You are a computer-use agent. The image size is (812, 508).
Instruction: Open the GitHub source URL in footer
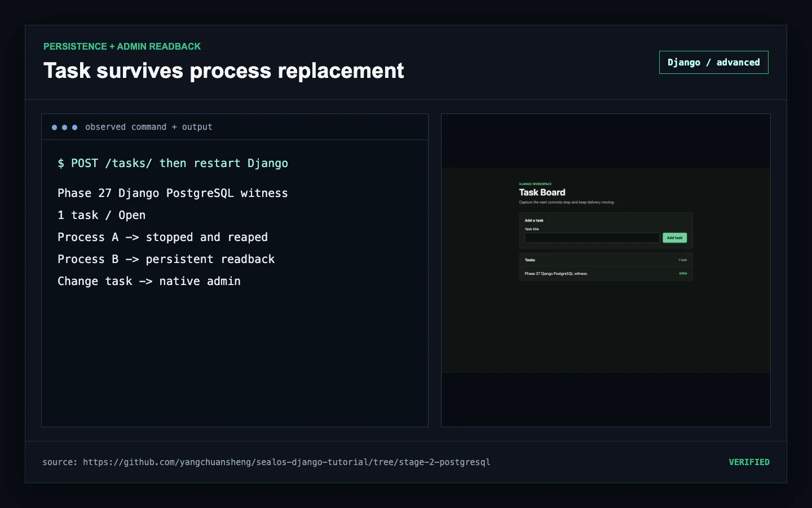click(286, 462)
